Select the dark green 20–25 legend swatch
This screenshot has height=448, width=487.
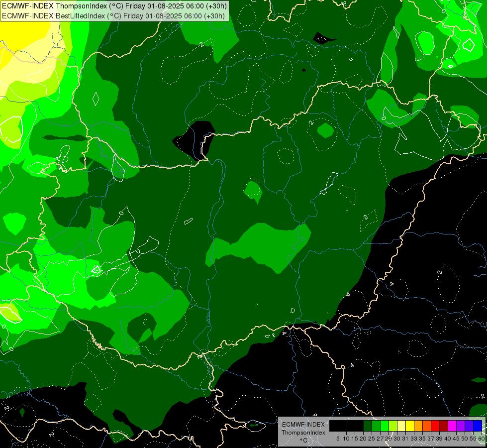pos(368,426)
